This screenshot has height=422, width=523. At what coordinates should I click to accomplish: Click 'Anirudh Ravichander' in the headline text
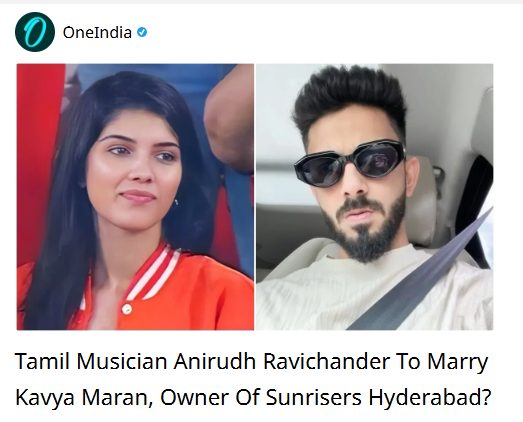coord(282,361)
